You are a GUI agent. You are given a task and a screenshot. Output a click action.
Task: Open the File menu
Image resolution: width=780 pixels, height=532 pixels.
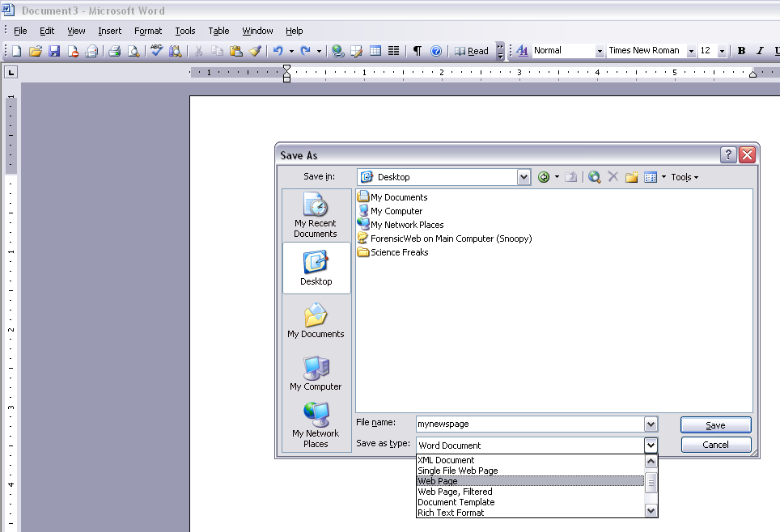[x=20, y=31]
